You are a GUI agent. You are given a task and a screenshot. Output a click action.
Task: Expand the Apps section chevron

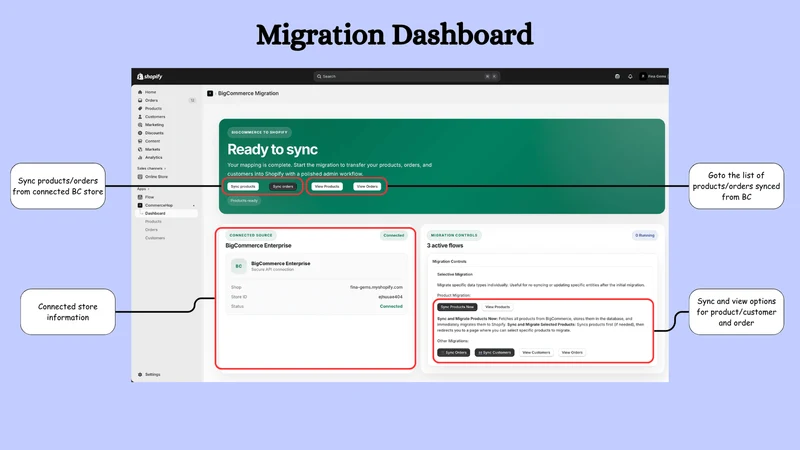[x=148, y=189]
